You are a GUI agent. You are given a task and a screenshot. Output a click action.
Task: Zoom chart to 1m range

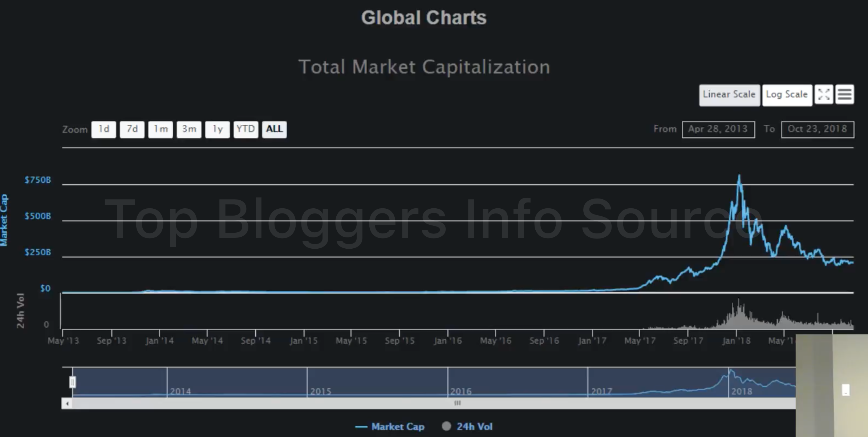click(161, 129)
